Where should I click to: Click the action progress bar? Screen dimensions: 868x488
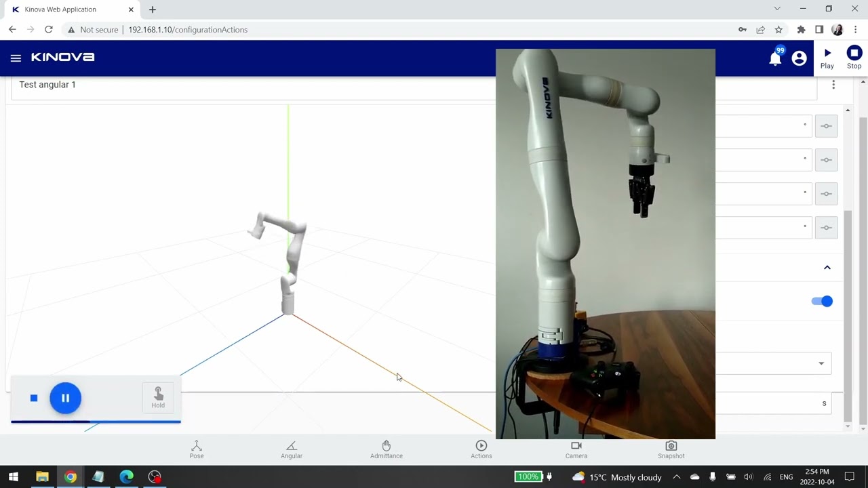(x=96, y=422)
